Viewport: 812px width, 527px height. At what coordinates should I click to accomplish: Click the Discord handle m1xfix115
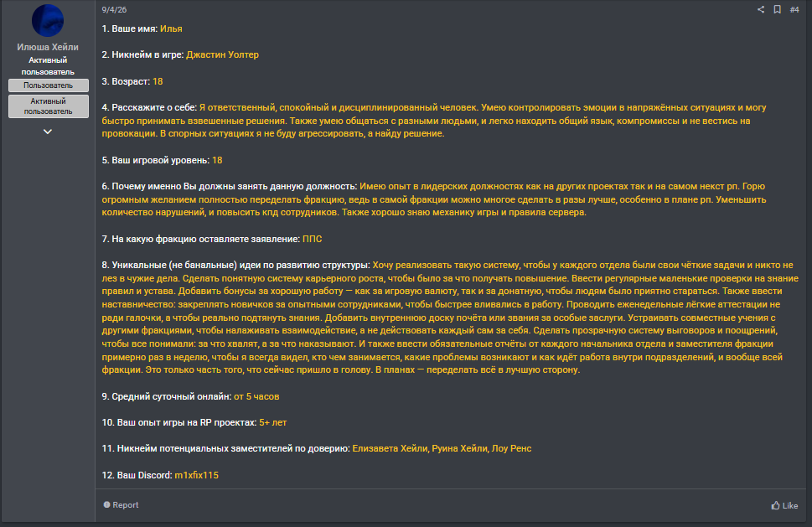196,475
